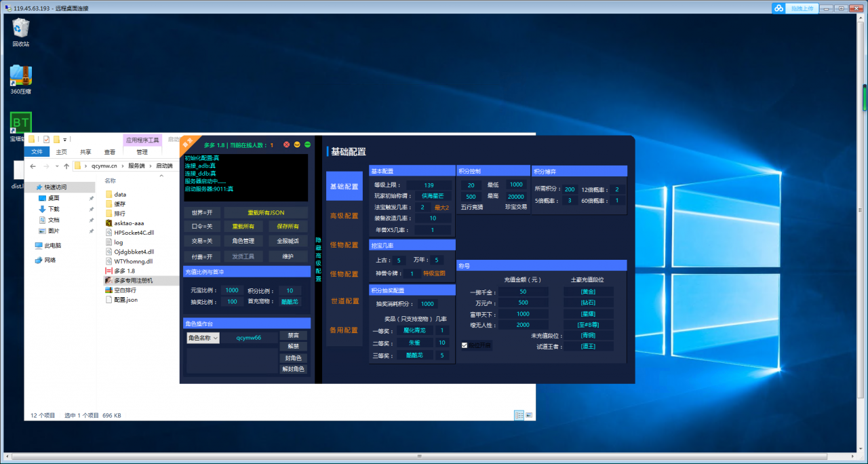Click the Up arrow in Explorer navigation
The width and height of the screenshot is (868, 464).
tap(66, 166)
